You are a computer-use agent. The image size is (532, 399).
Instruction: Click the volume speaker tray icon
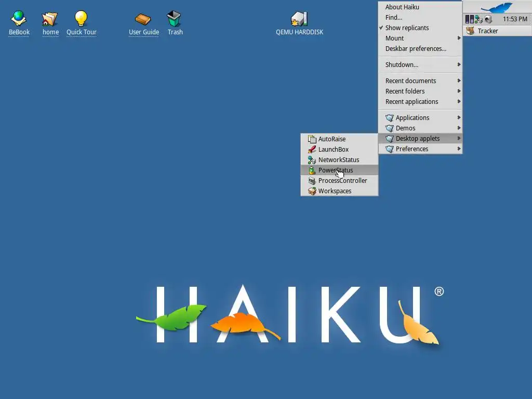click(488, 19)
